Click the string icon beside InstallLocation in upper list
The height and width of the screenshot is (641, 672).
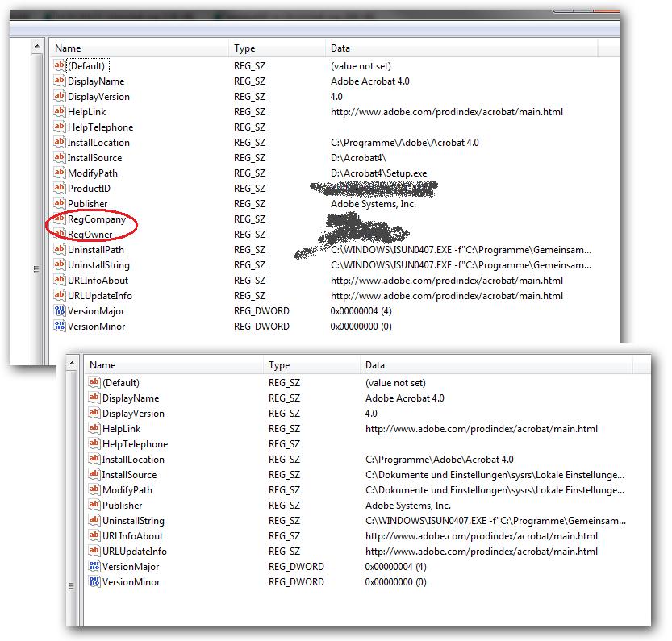click(x=59, y=142)
